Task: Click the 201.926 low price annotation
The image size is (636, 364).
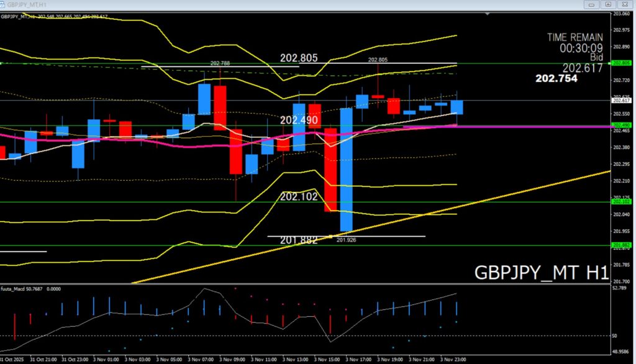Action: [x=345, y=239]
